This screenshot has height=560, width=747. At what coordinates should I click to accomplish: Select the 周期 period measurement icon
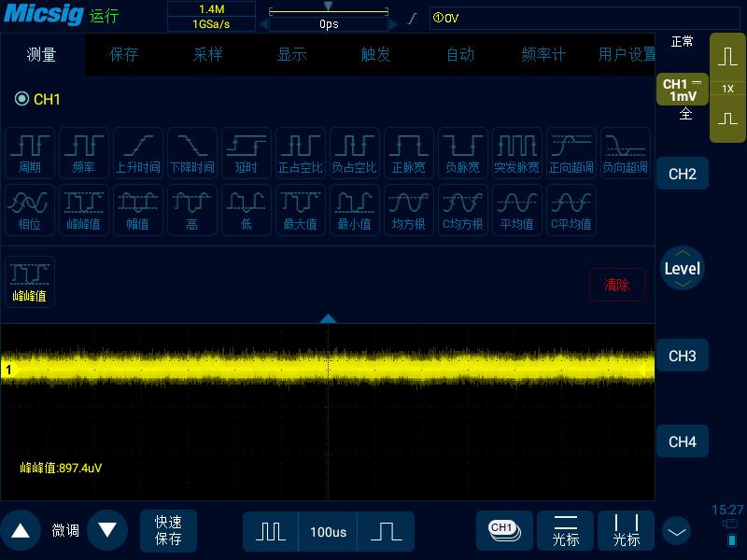click(30, 153)
